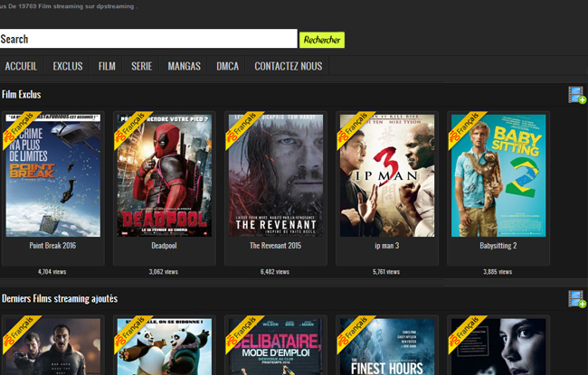The height and width of the screenshot is (375, 588).
Task: Open The Finest Hours poster thumbnail
Action: pyautogui.click(x=387, y=346)
